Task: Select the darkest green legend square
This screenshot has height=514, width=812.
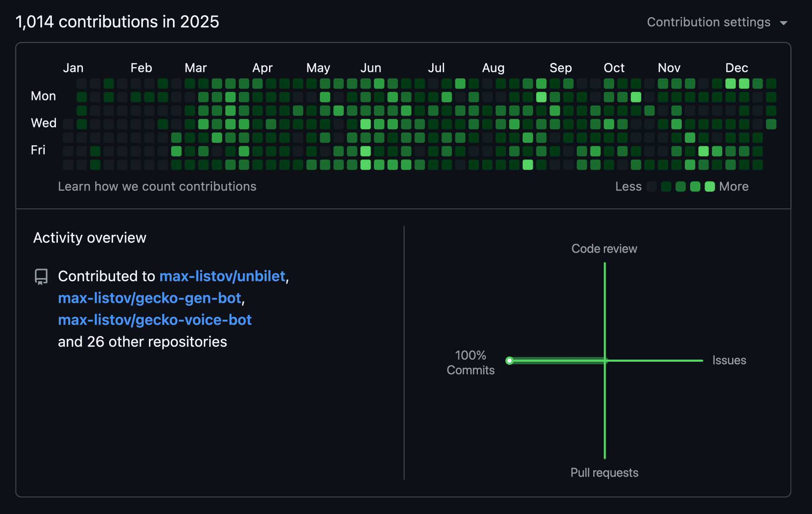Action: coord(666,187)
